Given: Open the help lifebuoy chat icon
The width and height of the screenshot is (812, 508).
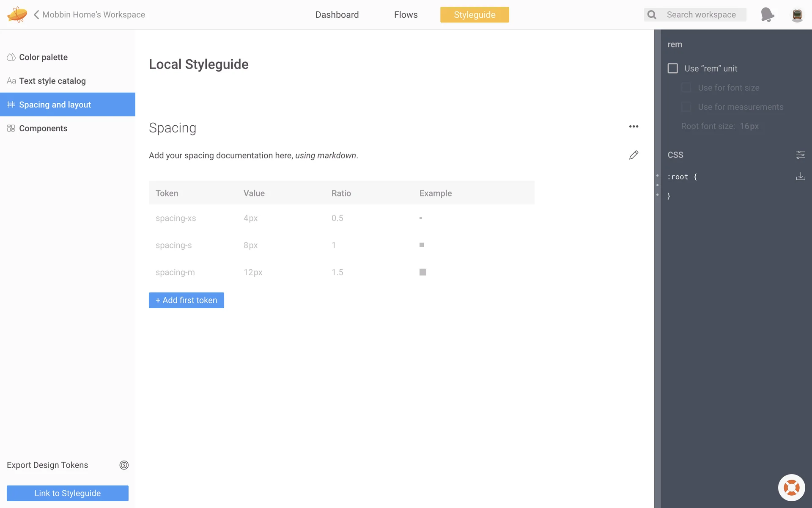Looking at the screenshot, I should (x=791, y=488).
